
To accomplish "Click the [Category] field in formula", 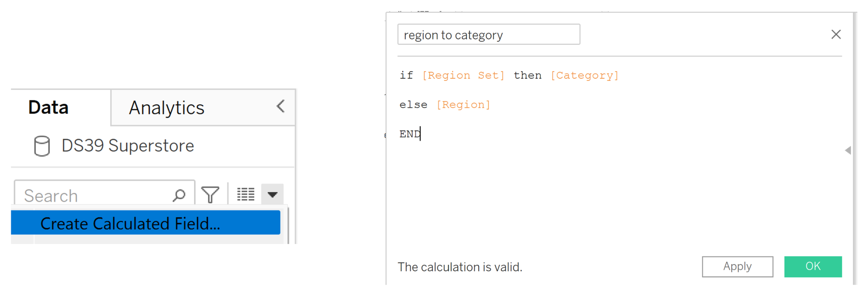I will point(584,76).
